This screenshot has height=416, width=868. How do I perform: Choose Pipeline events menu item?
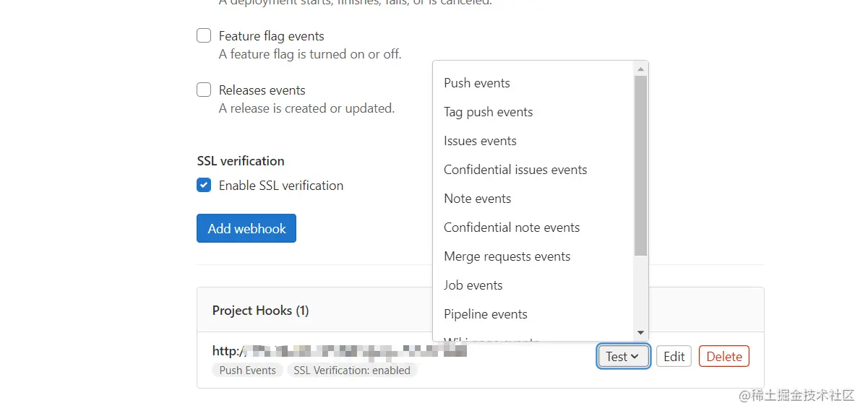(x=533, y=314)
